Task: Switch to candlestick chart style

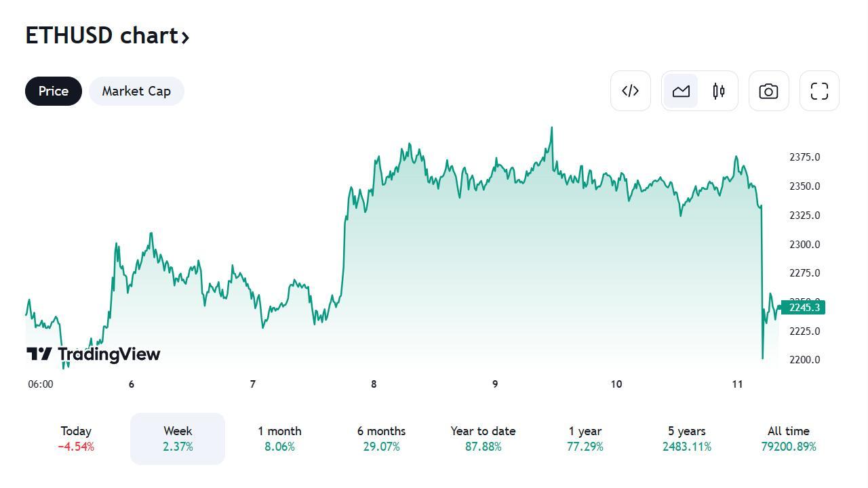Action: pos(719,91)
